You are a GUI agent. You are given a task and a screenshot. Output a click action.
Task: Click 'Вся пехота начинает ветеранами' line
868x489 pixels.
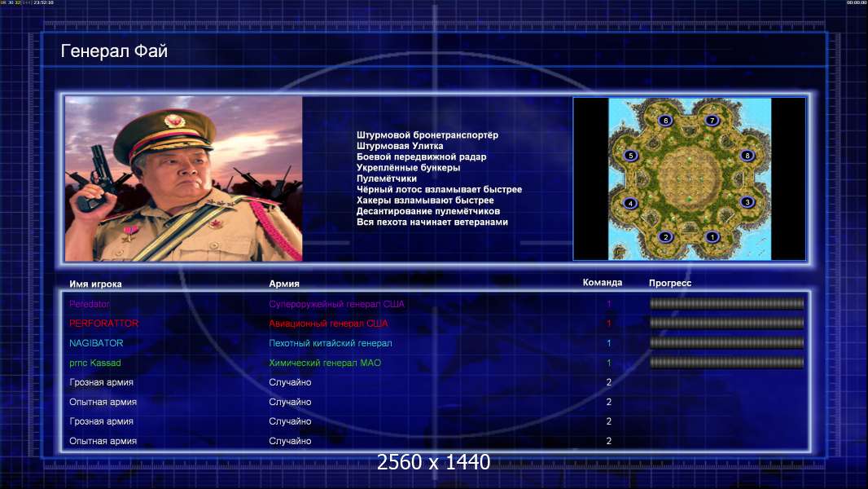pyautogui.click(x=432, y=222)
